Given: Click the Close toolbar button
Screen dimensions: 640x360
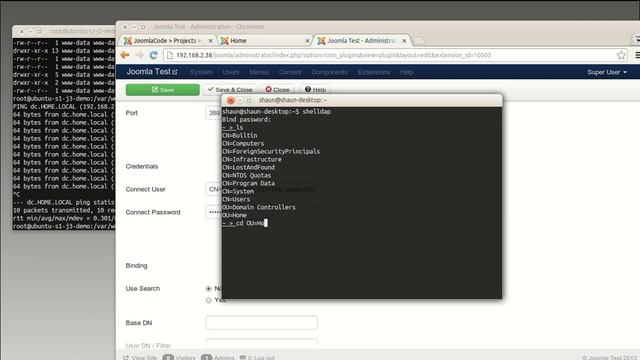Looking at the screenshot, I should (277, 90).
